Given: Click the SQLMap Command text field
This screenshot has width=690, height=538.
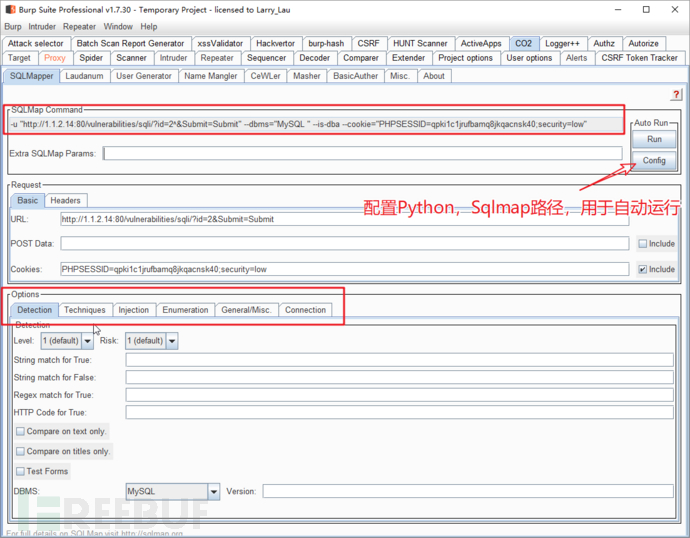Looking at the screenshot, I should 316,124.
